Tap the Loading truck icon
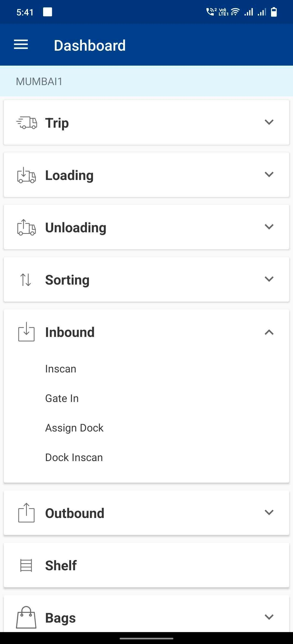 coord(26,175)
